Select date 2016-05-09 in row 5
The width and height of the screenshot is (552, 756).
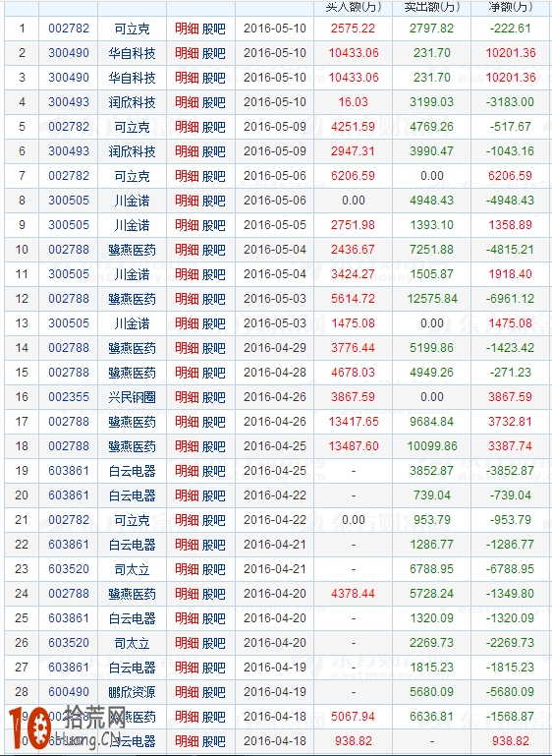[x=275, y=127]
